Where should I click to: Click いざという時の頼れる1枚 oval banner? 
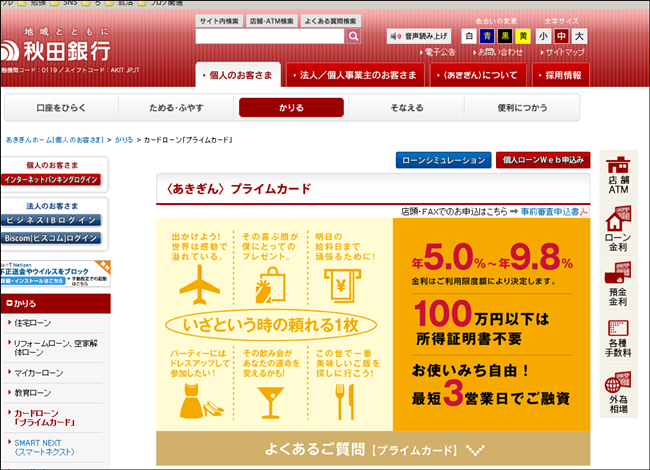[271, 325]
